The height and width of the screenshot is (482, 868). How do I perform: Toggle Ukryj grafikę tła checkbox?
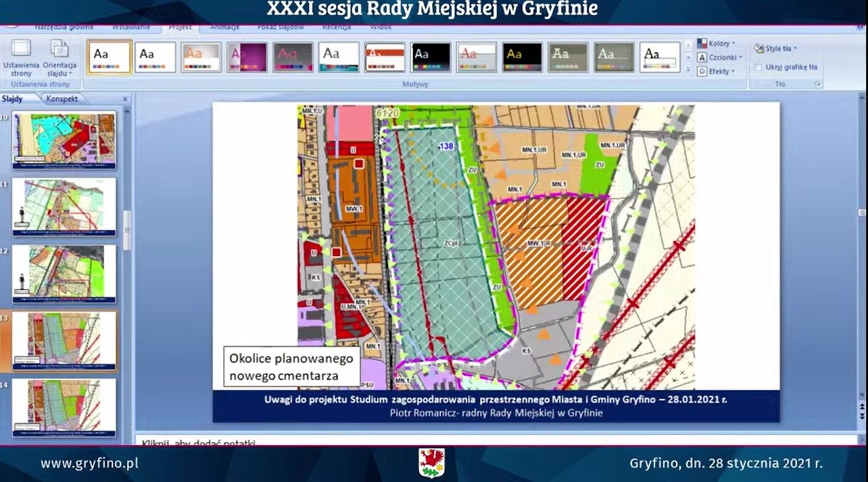pyautogui.click(x=759, y=67)
